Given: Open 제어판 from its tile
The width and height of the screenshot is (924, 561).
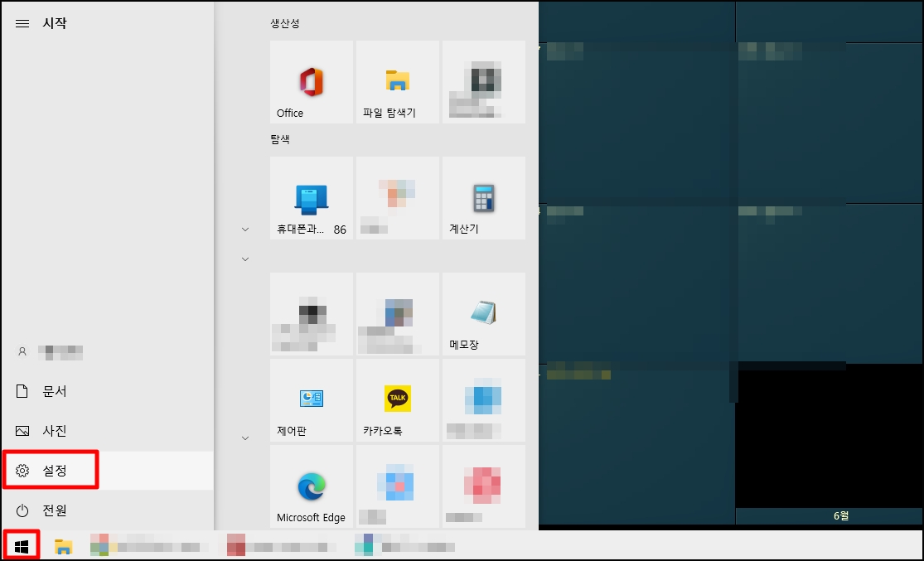Looking at the screenshot, I should click(311, 400).
